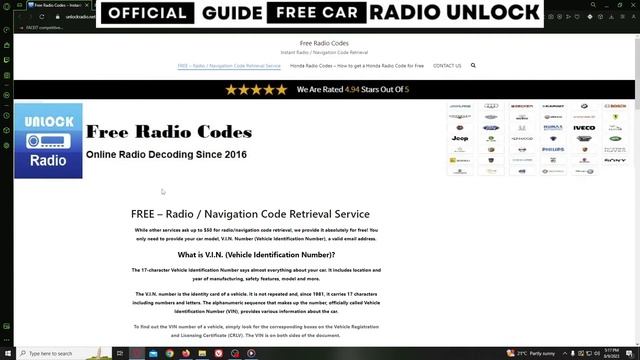The height and width of the screenshot is (360, 640).
Task: Choose the Ford brand logo
Action: (491, 128)
